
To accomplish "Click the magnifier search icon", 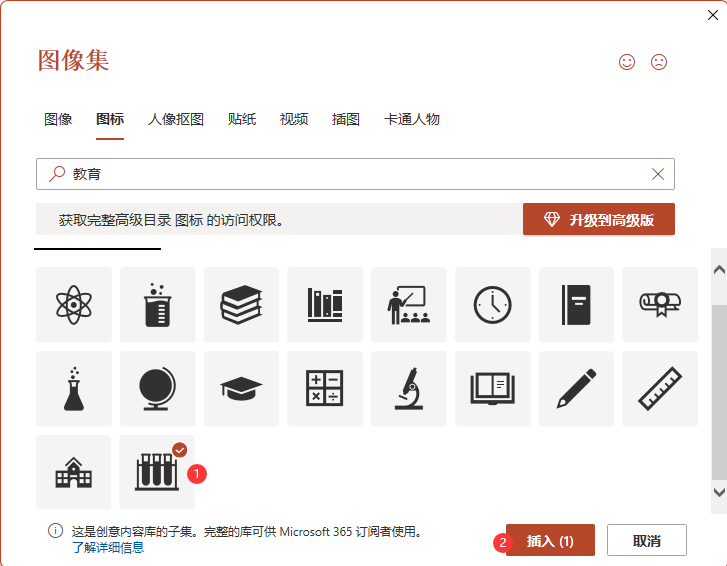I will click(57, 174).
